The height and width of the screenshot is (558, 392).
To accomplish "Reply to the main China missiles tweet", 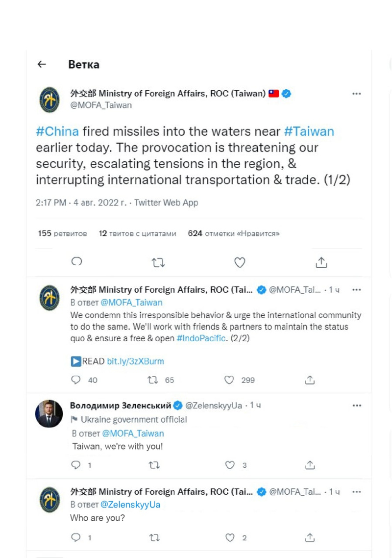I will (76, 262).
